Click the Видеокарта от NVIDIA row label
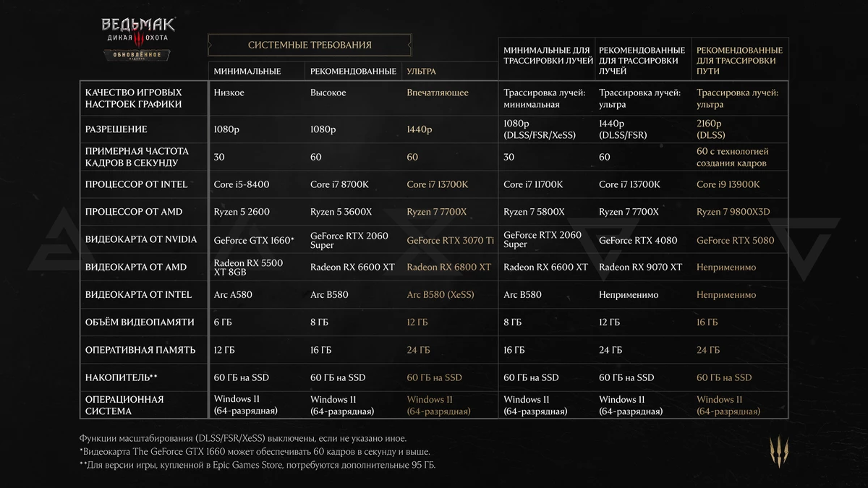 (x=140, y=239)
